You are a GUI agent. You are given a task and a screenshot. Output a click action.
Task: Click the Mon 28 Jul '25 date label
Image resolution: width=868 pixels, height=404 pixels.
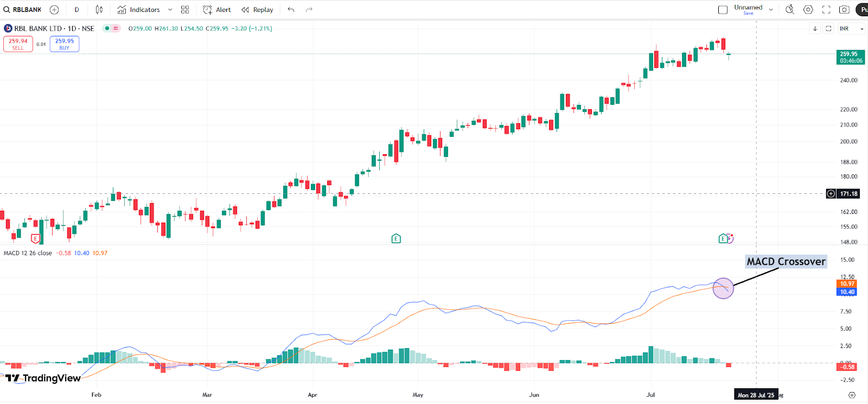click(756, 395)
